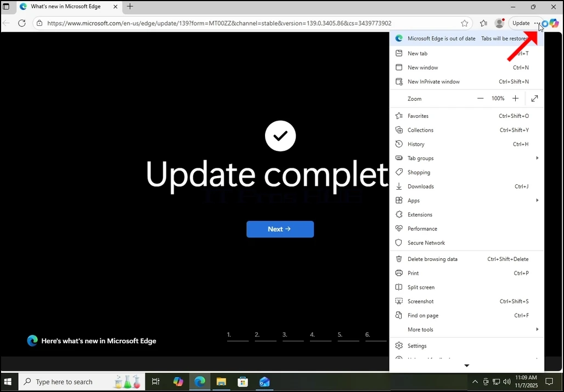Go to step 5 of the tour
564x392 pixels.
348,336
